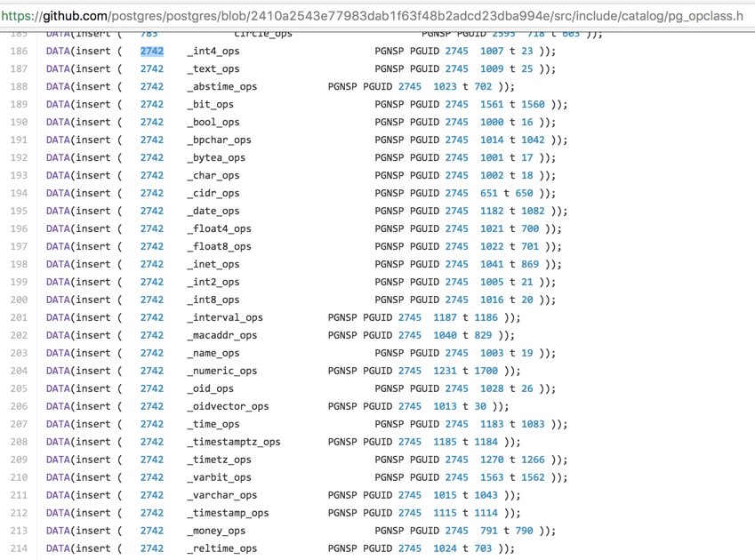Click the _numeric_ops identifier
Screen dimensions: 755x560
tap(222, 372)
